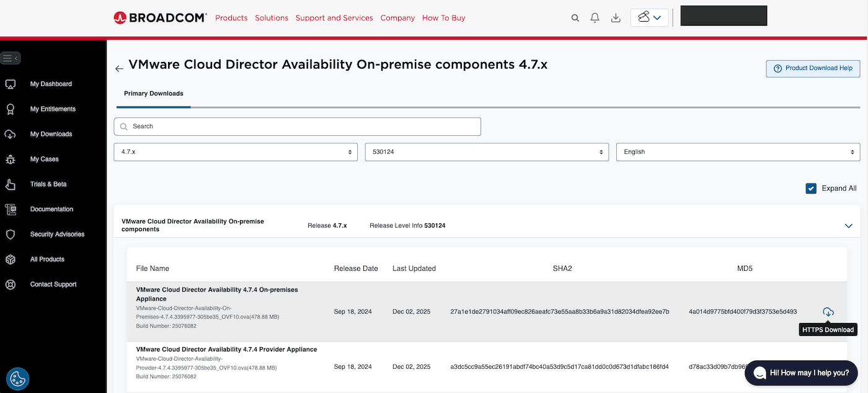
Task: Click the Broadcom logo
Action: [x=160, y=18]
